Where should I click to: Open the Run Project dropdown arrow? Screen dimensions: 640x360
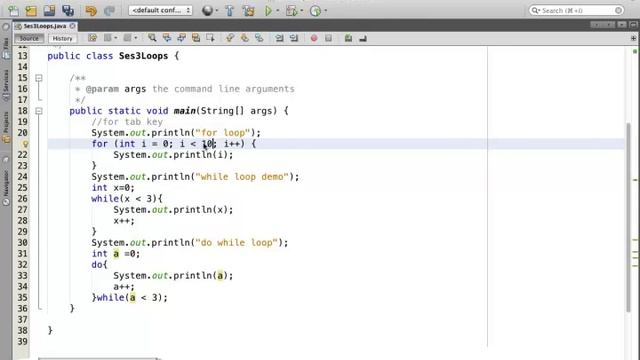click(278, 11)
